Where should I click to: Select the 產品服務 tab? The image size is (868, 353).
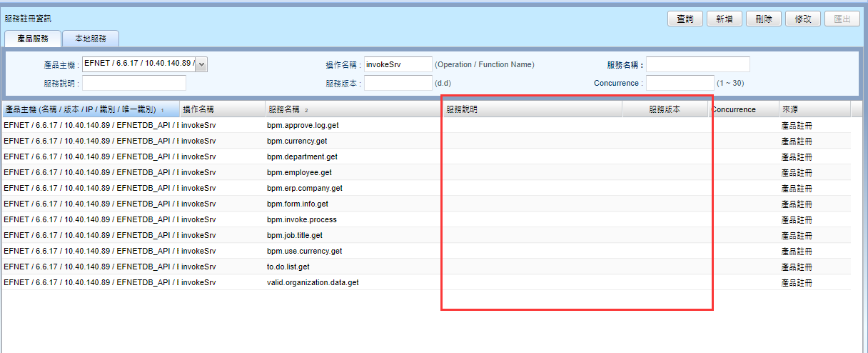pos(33,39)
